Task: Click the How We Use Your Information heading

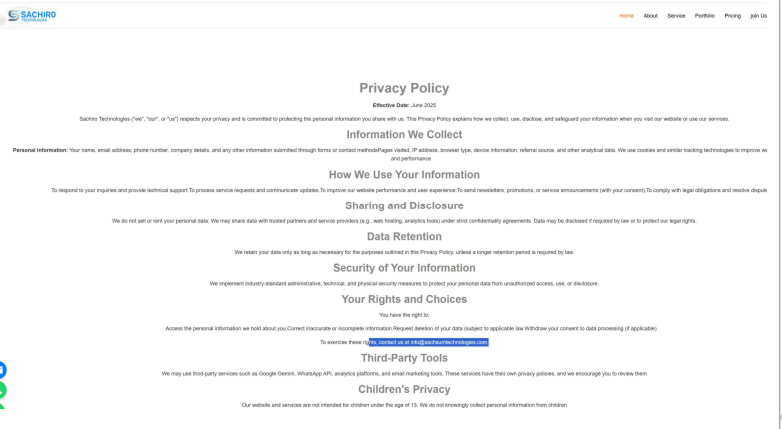Action: [404, 174]
